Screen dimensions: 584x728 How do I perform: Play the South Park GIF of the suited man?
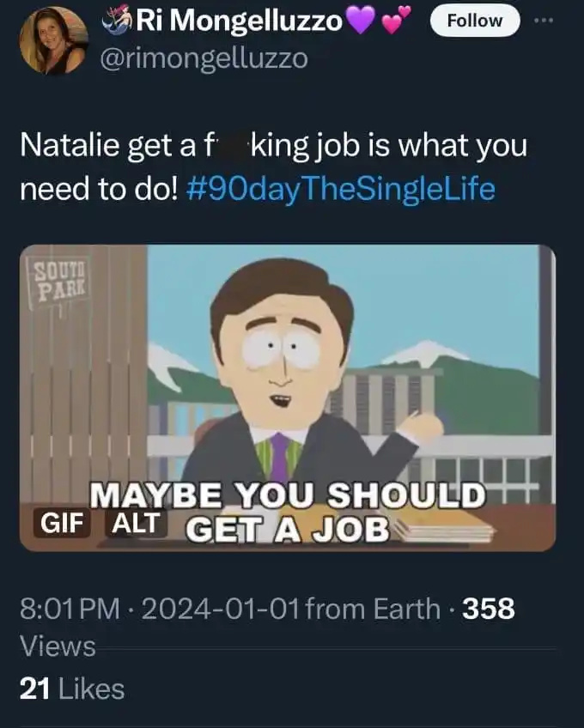coord(288,397)
